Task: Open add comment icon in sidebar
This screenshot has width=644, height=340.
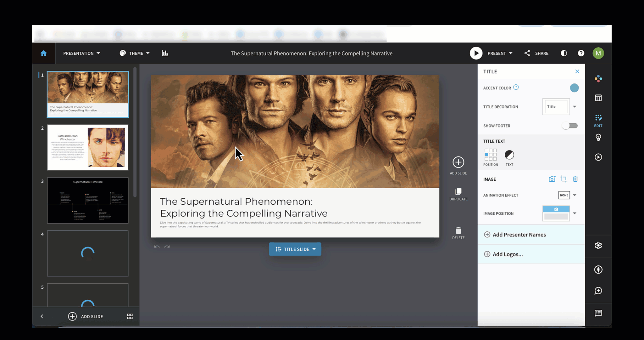Action: [x=598, y=291]
